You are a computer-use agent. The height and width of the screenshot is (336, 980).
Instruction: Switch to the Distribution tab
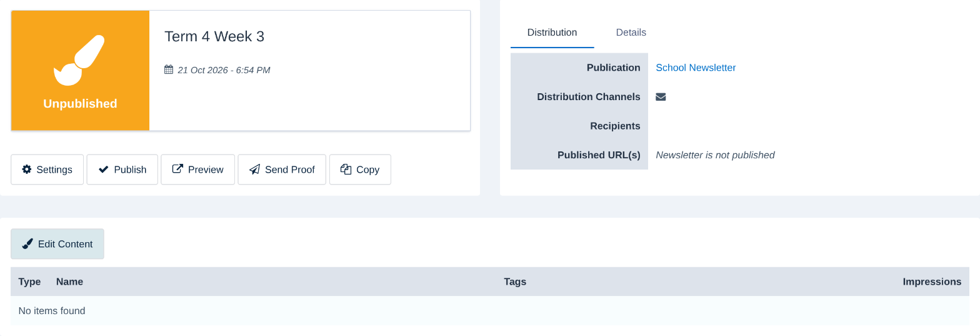tap(552, 33)
